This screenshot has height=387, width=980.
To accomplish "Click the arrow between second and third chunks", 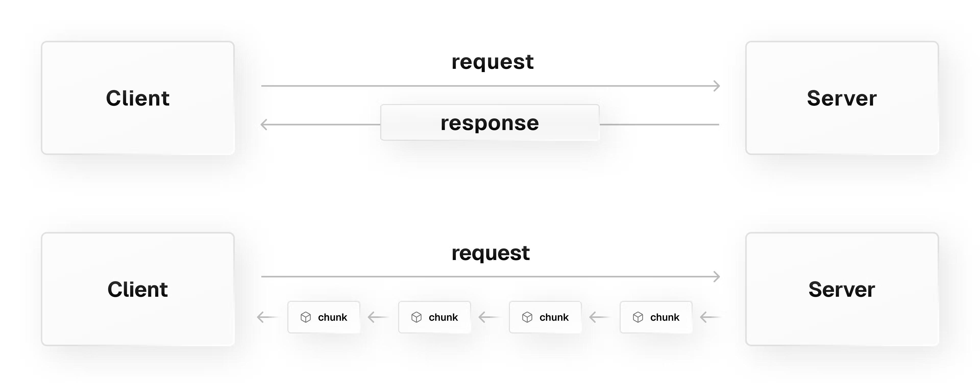I will click(488, 317).
